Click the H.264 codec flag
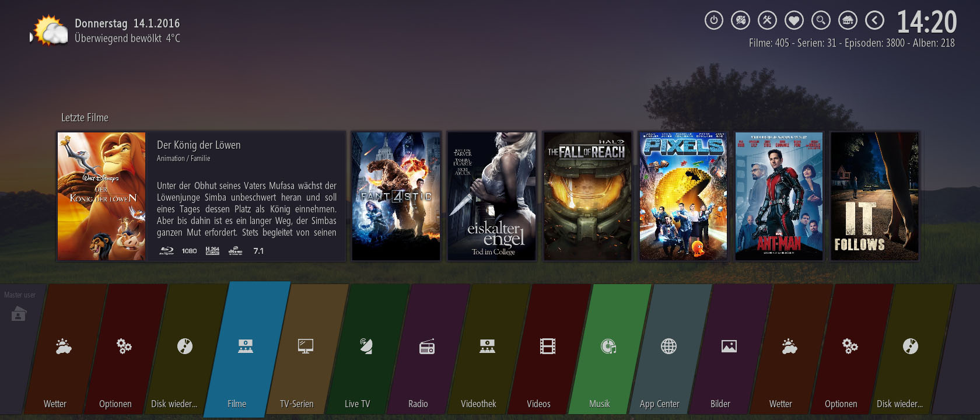Viewport: 980px width, 420px height. tap(212, 251)
